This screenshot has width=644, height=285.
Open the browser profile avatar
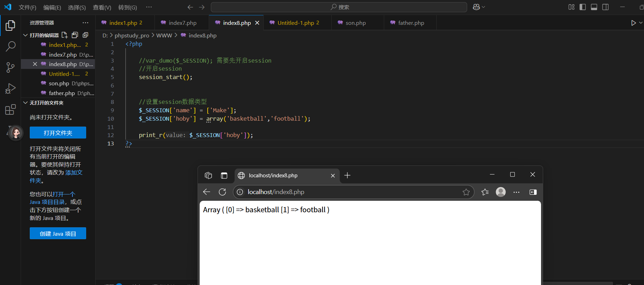point(501,192)
